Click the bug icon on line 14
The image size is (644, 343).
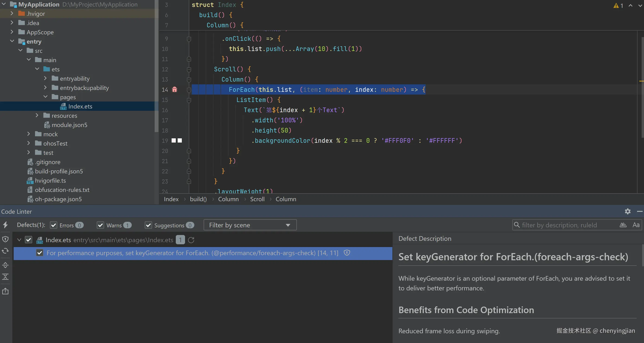click(x=174, y=89)
